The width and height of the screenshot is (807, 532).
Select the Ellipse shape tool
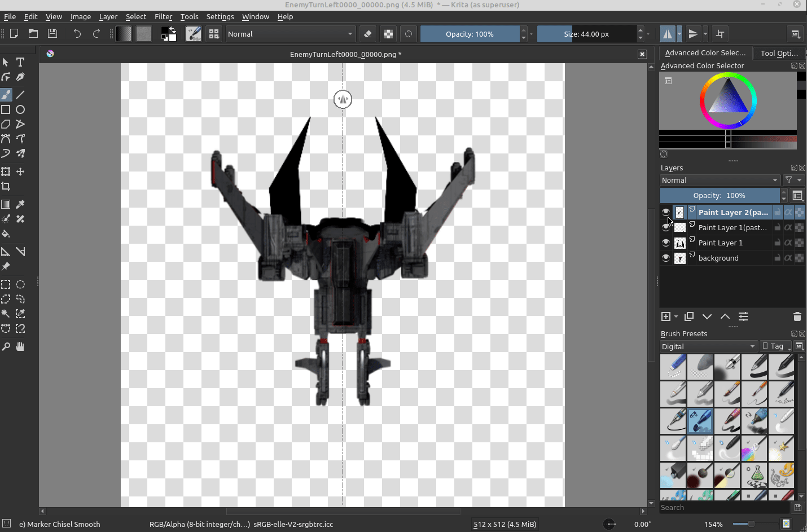[x=20, y=109]
